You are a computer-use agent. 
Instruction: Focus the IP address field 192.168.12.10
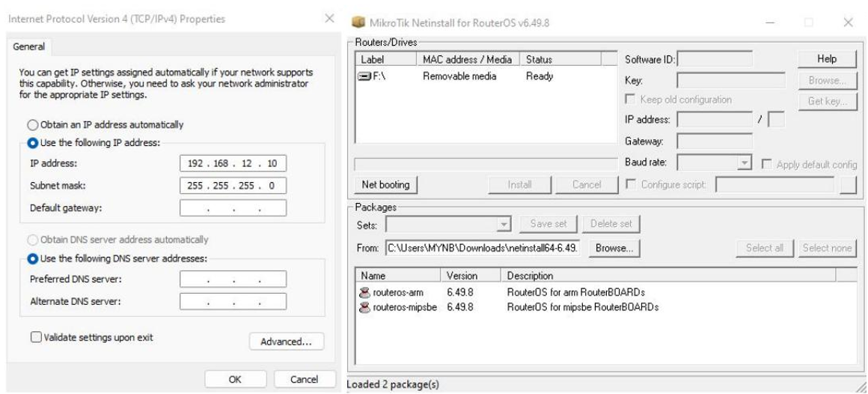(233, 163)
